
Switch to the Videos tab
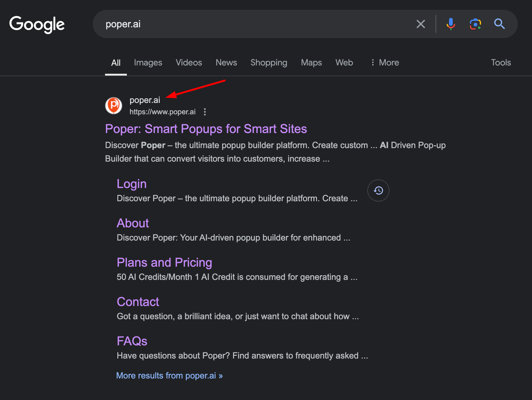point(189,62)
